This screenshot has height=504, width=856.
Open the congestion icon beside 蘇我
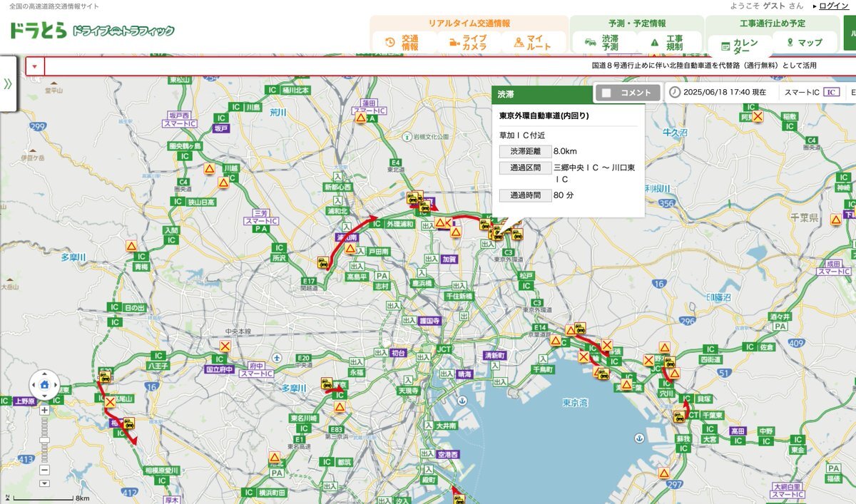click(x=678, y=417)
